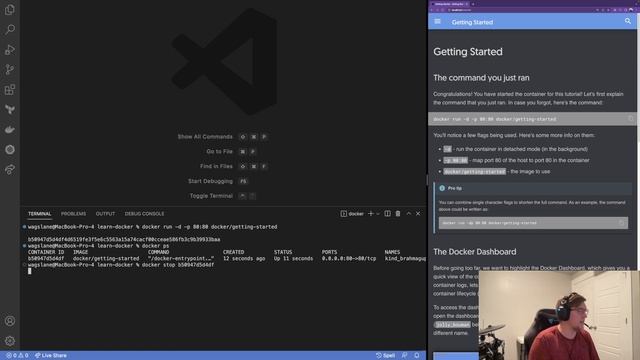Open search on the Getting Started page
The image size is (640, 360).
point(628,21)
